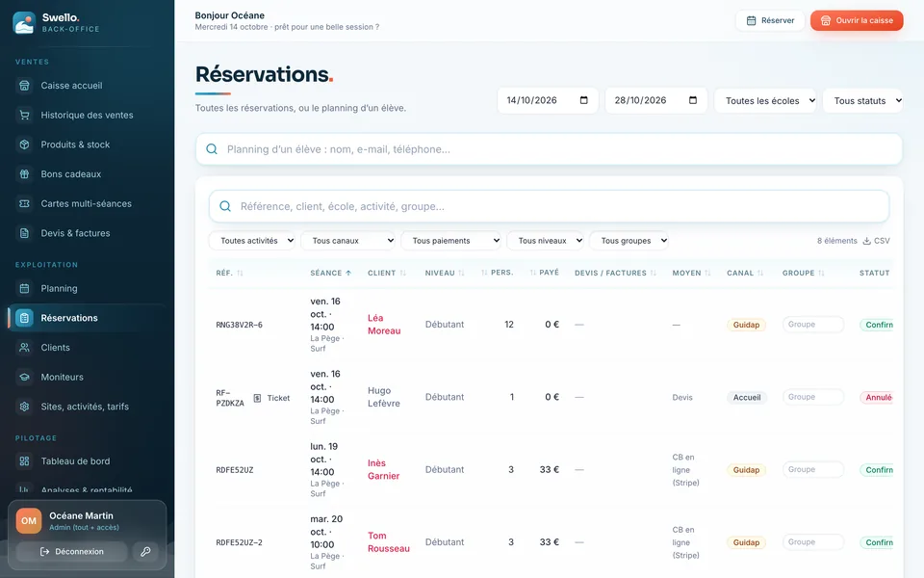Click the Annulé status badge for Hugo Lefèvre
This screenshot has width=924, height=578.
click(x=878, y=398)
